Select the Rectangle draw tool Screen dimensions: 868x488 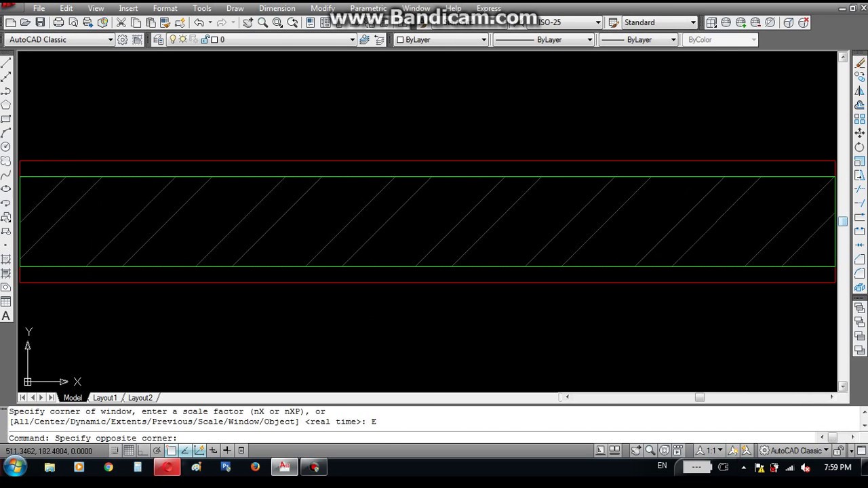click(6, 119)
